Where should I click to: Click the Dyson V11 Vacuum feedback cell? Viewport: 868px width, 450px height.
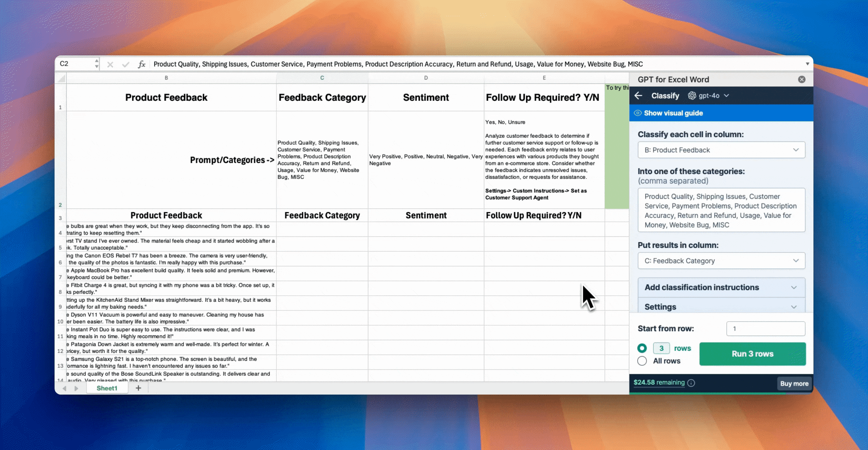click(x=171, y=318)
